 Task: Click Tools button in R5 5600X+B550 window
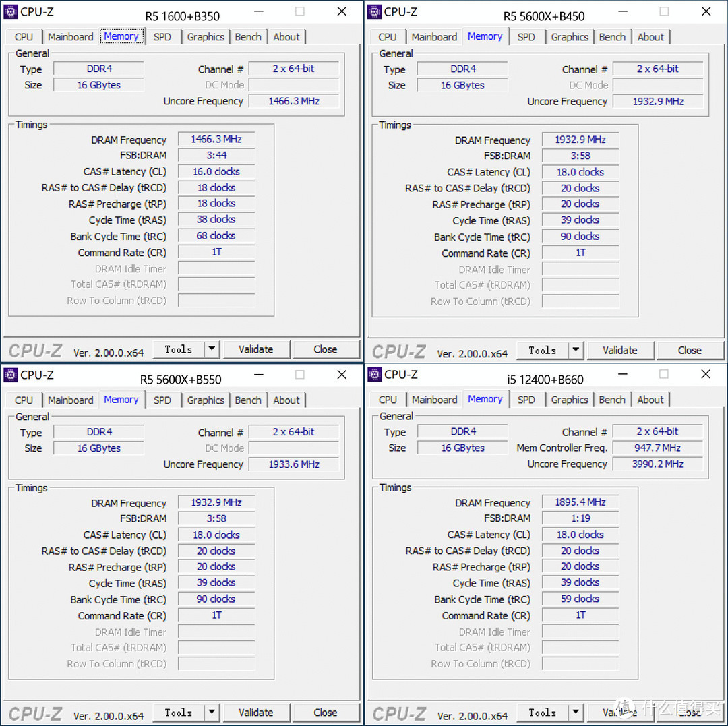(x=179, y=713)
